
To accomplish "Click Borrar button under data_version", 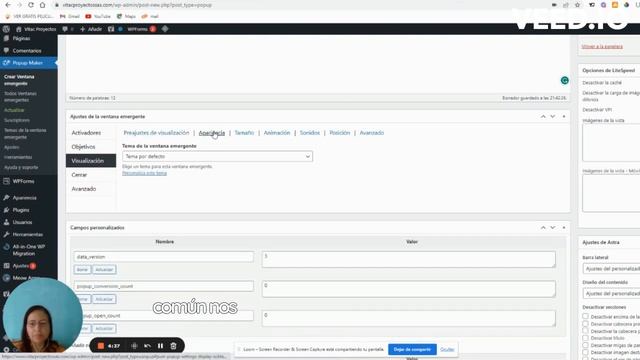I will coord(82,270).
